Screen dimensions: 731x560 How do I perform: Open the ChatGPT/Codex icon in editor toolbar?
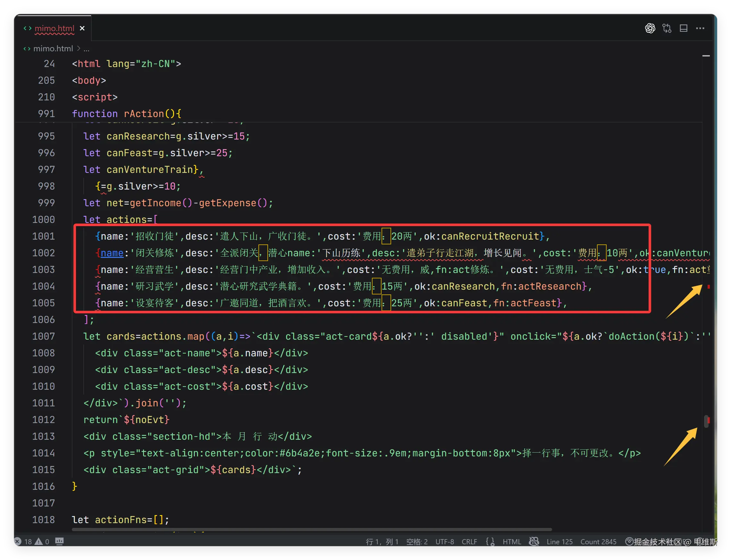tap(650, 28)
